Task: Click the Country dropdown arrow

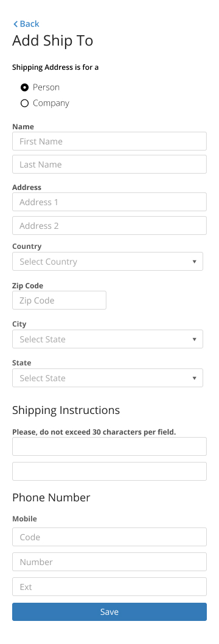Action: 194,262
